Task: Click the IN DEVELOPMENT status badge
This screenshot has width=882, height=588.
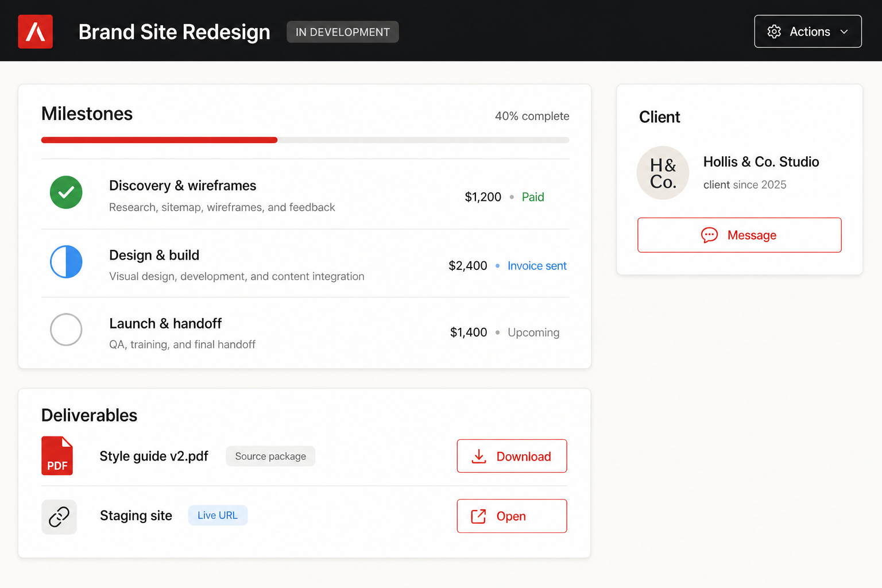Action: click(x=343, y=32)
